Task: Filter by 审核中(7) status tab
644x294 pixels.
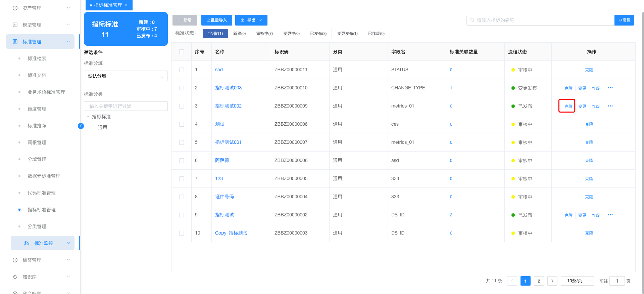Action: 264,34
